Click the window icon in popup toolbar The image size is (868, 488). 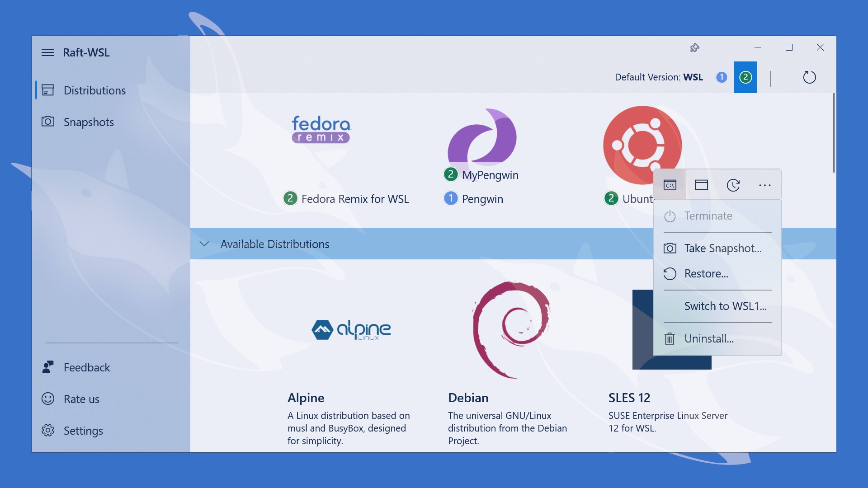[702, 185]
